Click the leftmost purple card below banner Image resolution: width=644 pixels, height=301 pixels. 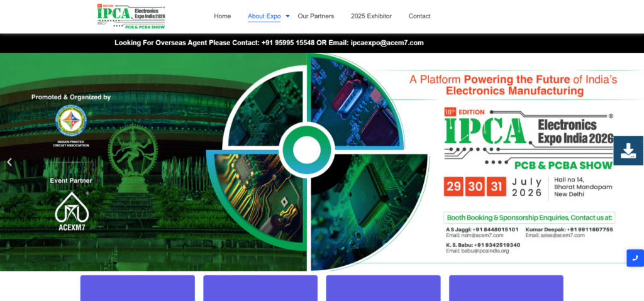click(137, 288)
